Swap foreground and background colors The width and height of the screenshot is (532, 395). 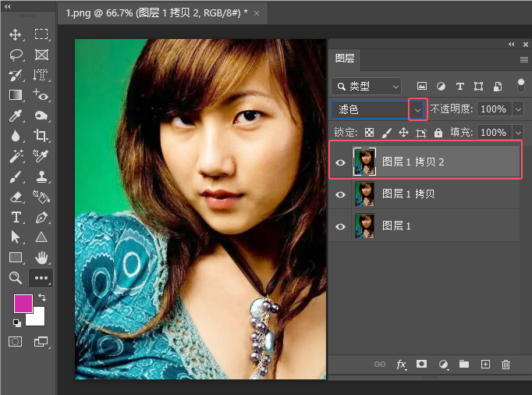(x=42, y=297)
